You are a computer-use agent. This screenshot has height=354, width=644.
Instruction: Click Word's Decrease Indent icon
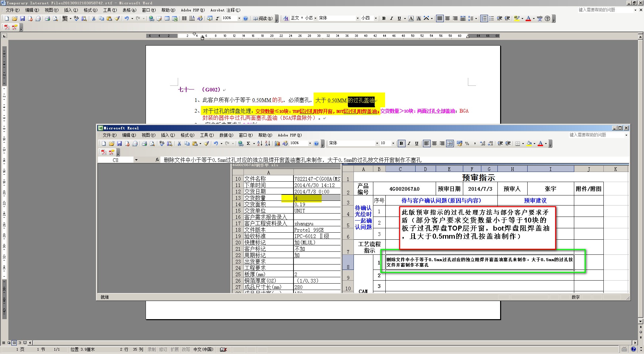(499, 18)
